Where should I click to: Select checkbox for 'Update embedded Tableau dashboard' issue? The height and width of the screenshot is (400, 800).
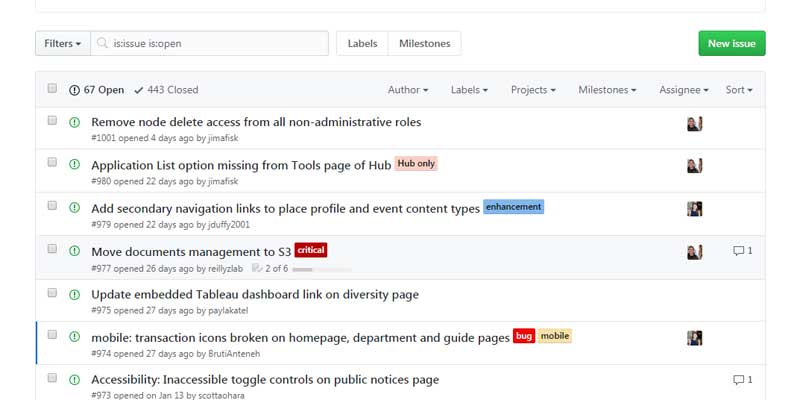(52, 292)
